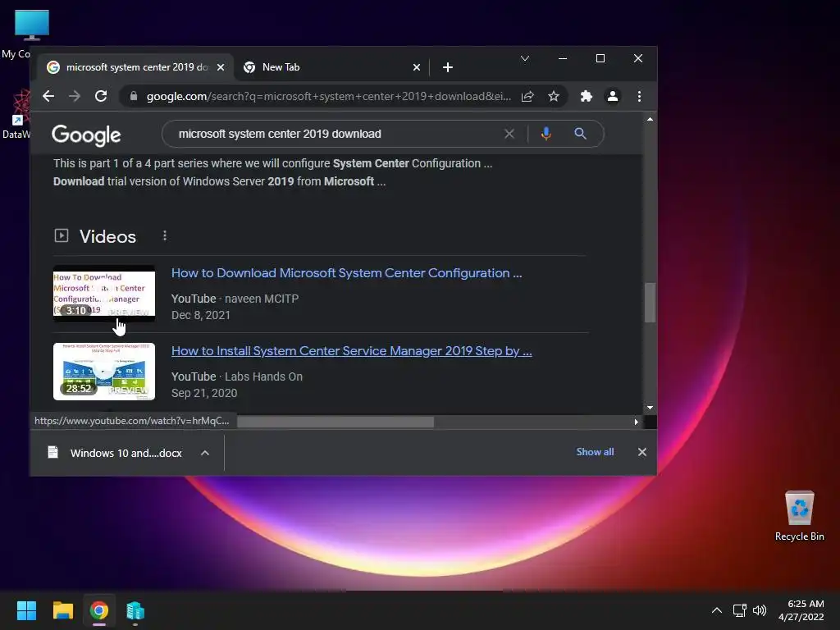Start voice search with the microphone
This screenshot has height=630, width=840.
coord(546,134)
